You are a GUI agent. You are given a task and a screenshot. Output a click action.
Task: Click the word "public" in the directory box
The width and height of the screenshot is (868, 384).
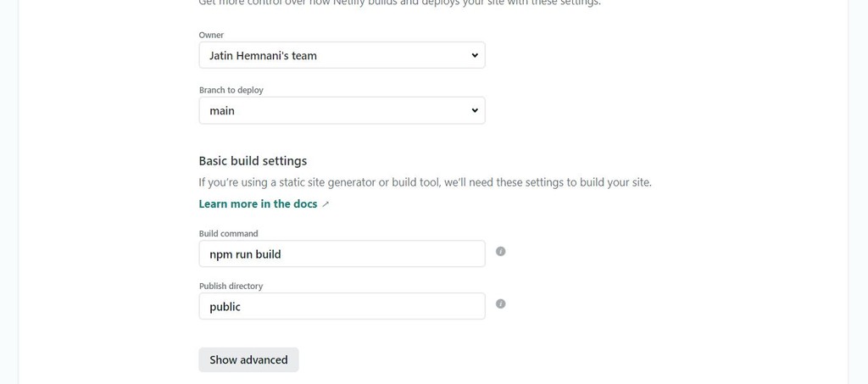pyautogui.click(x=225, y=307)
